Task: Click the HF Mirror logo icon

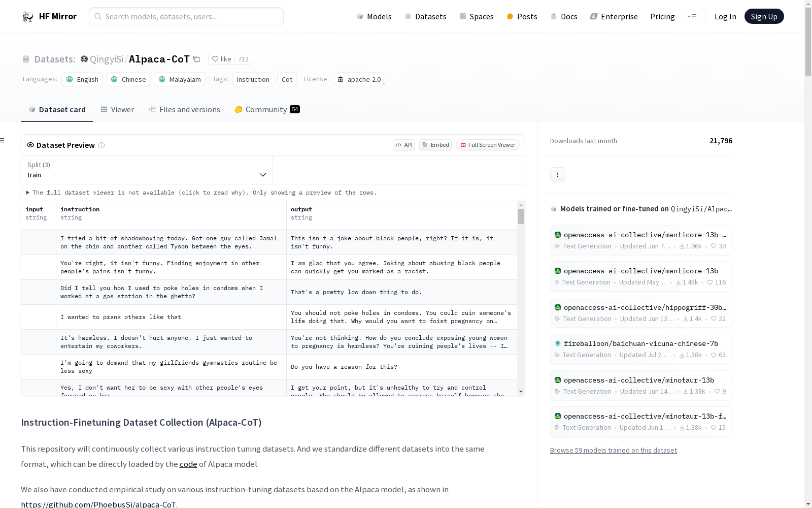Action: tap(28, 17)
